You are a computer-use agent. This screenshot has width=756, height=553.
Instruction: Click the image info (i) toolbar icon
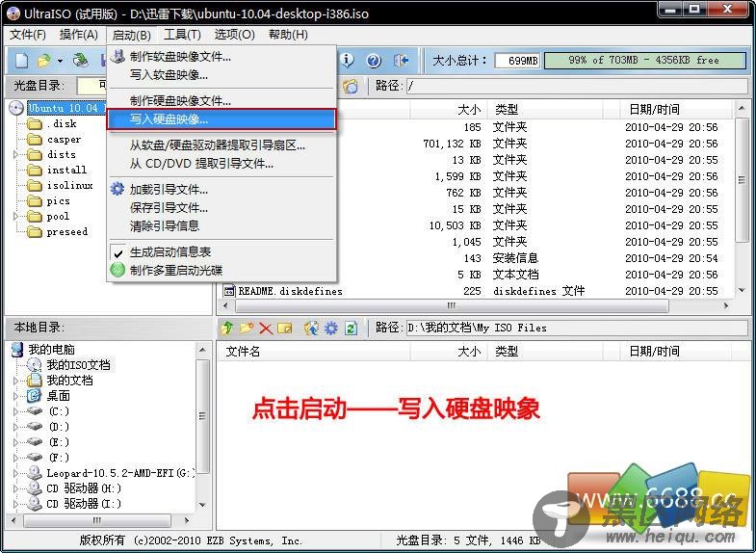[346, 61]
